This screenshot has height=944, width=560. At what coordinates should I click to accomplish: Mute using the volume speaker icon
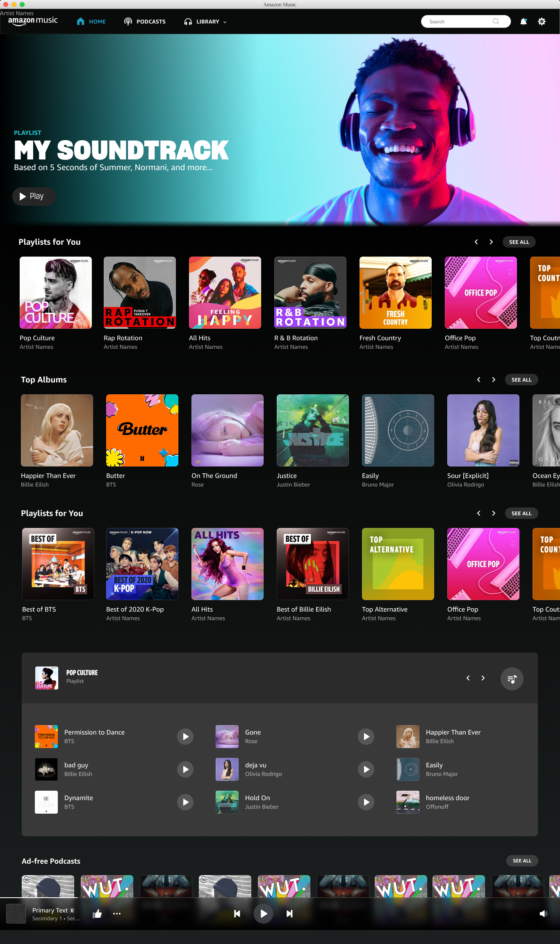(x=543, y=913)
